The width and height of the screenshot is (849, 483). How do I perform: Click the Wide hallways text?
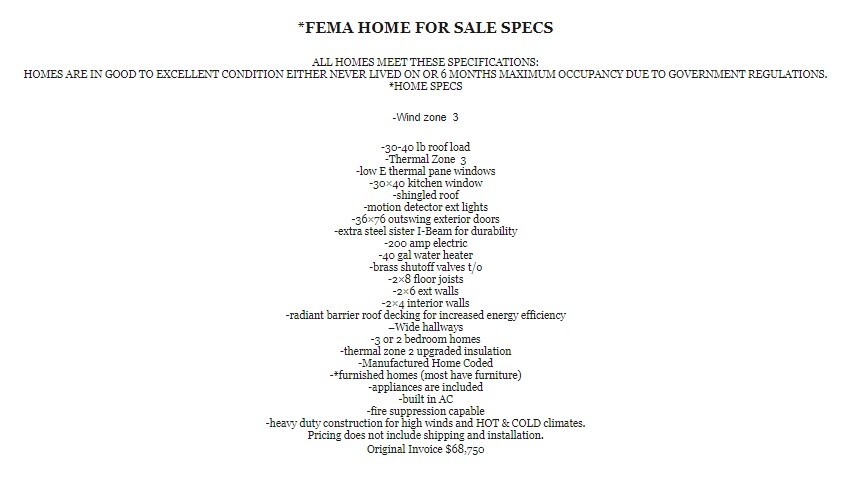pyautogui.click(x=426, y=327)
